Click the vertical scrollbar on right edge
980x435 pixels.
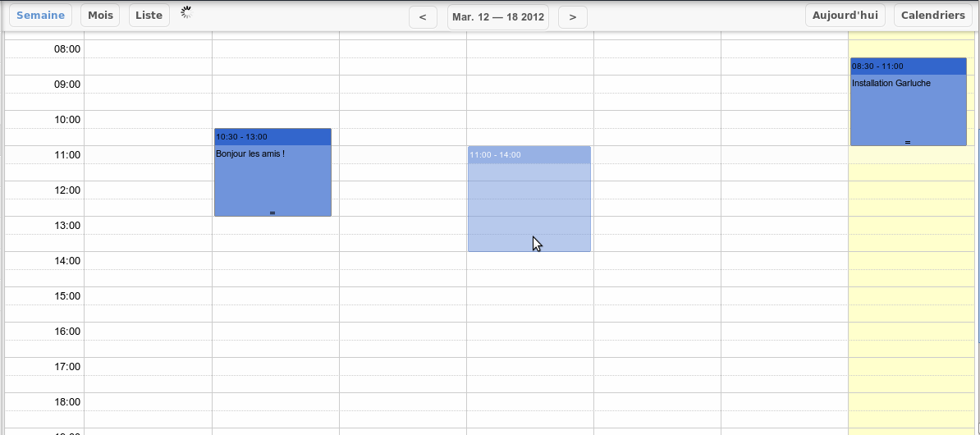(977, 205)
